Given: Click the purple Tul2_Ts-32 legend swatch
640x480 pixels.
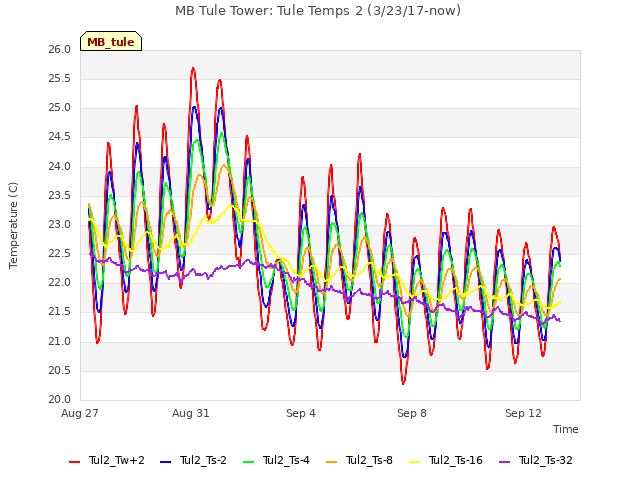Looking at the screenshot, I should tap(504, 462).
